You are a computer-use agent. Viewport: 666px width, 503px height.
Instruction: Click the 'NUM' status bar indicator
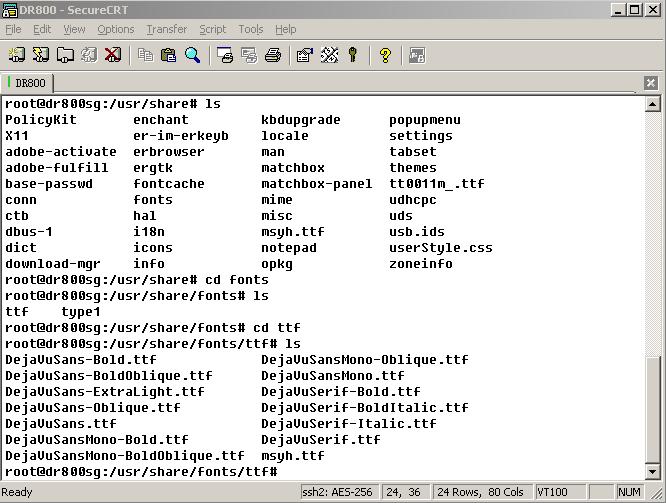[629, 492]
